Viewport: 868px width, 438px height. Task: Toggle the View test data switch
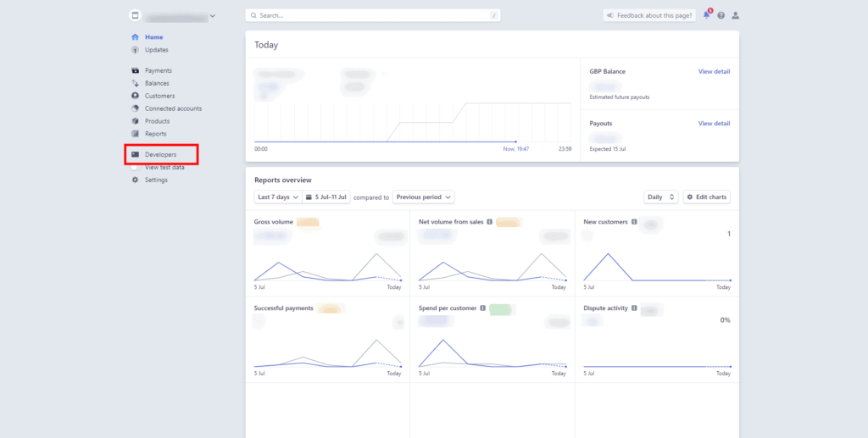point(136,167)
